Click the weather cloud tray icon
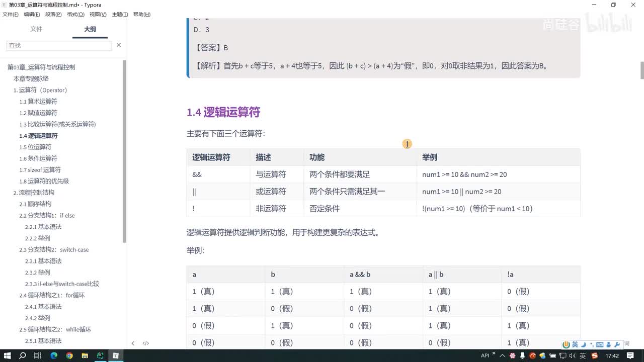Image resolution: width=644 pixels, height=362 pixels. (542, 355)
